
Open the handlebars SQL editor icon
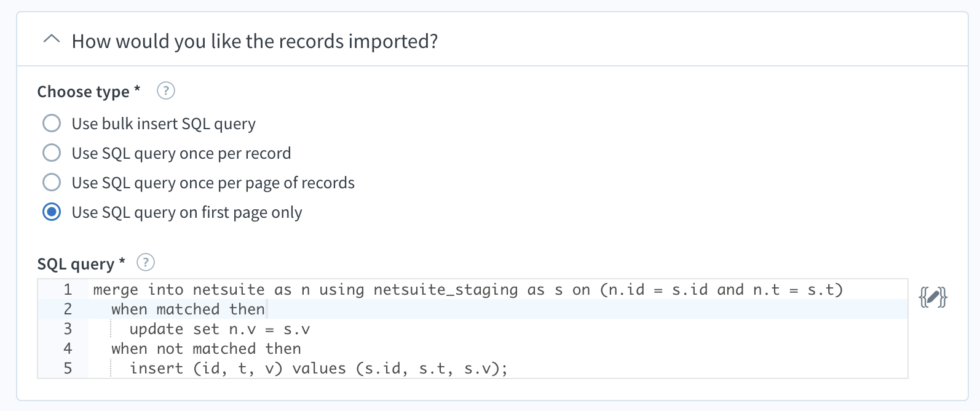933,297
